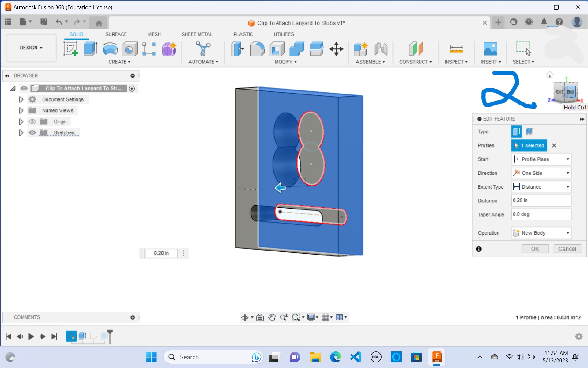Image resolution: width=588 pixels, height=368 pixels.
Task: Hide the Sketches folder
Action: 32,132
